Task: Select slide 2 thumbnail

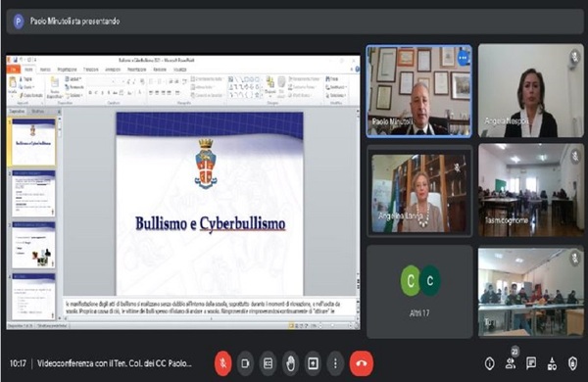Action: pyautogui.click(x=33, y=194)
